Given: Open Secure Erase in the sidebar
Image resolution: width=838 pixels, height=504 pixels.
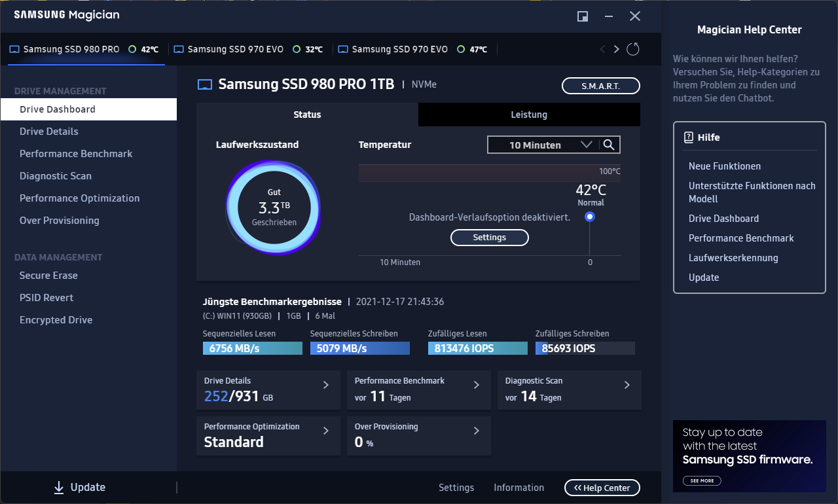Looking at the screenshot, I should [x=49, y=275].
